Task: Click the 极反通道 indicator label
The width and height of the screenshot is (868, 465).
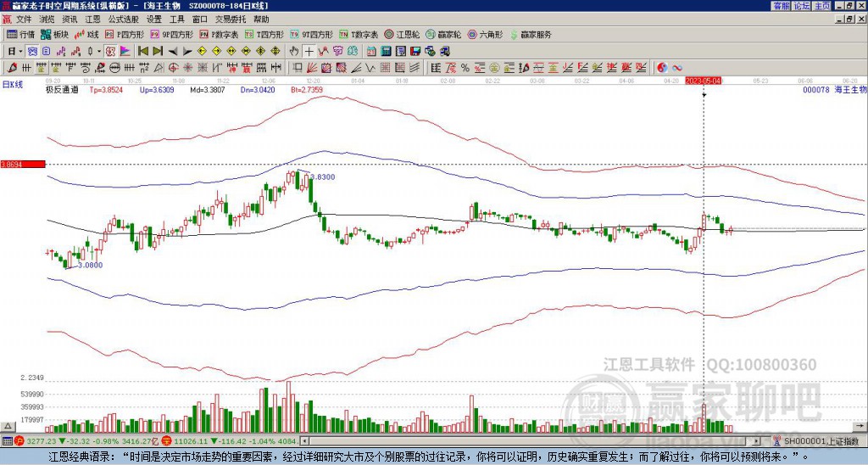Action: [61, 90]
